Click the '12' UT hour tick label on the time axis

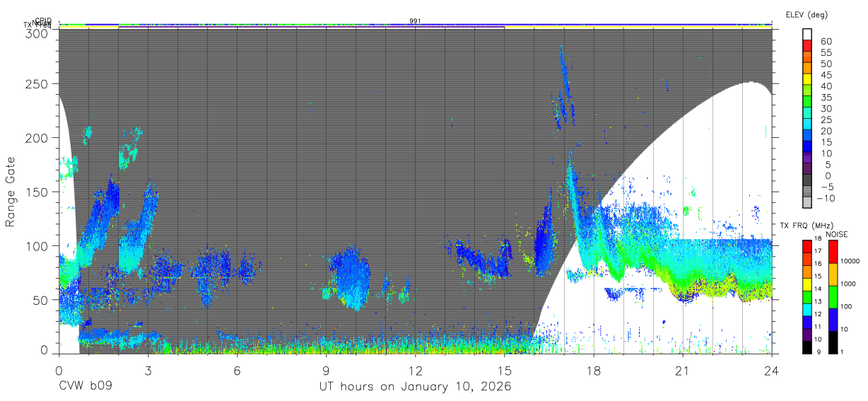[x=415, y=370]
